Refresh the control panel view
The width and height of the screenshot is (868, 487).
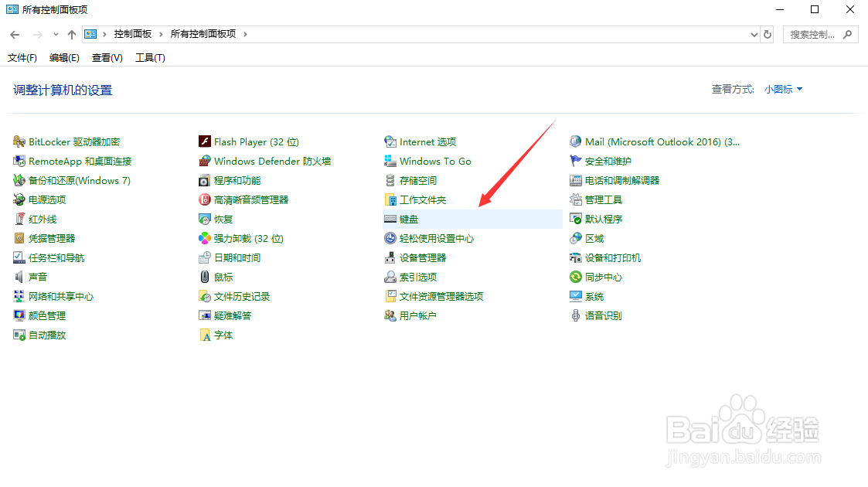pos(768,34)
